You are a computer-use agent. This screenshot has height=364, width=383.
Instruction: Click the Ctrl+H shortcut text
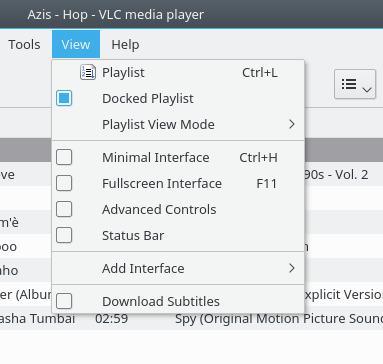click(x=258, y=157)
